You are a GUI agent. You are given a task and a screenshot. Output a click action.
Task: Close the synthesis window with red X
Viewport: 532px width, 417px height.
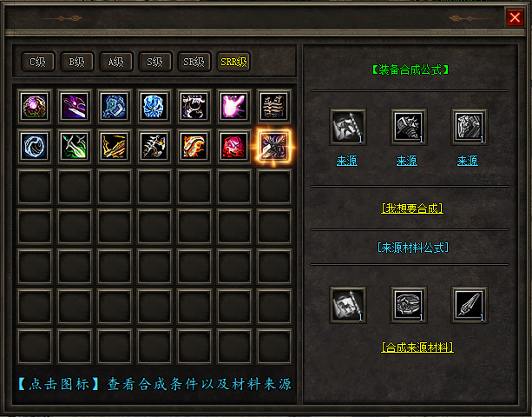pyautogui.click(x=515, y=17)
